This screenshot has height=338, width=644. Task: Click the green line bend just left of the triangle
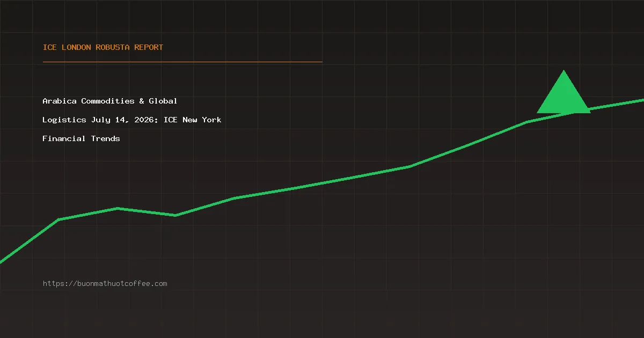(527, 122)
